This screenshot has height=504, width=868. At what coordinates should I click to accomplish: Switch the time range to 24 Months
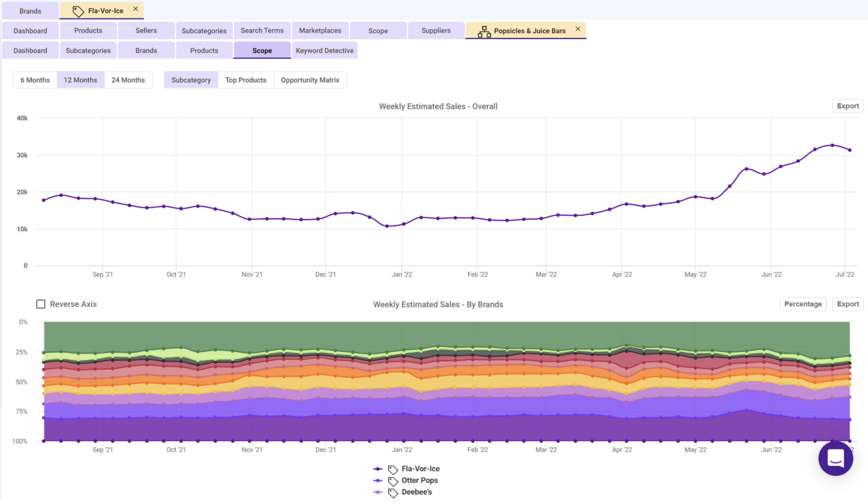(x=128, y=80)
